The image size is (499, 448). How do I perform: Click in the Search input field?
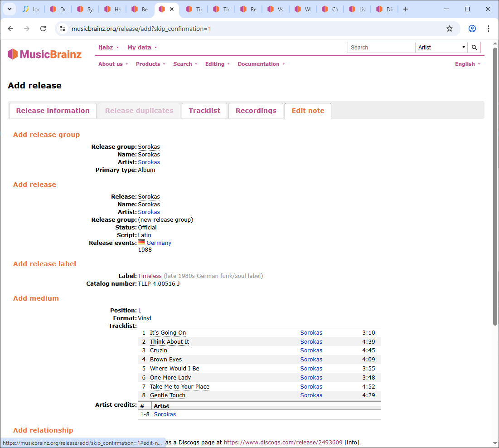click(381, 48)
